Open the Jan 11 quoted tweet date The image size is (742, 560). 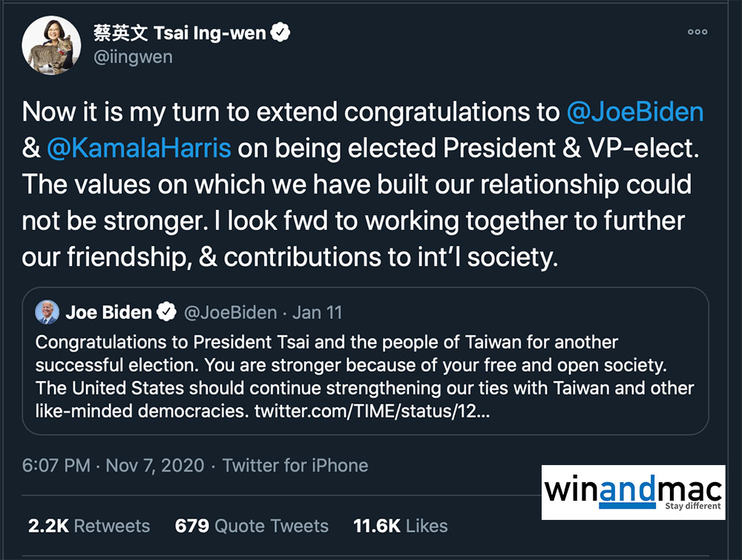pos(318,312)
